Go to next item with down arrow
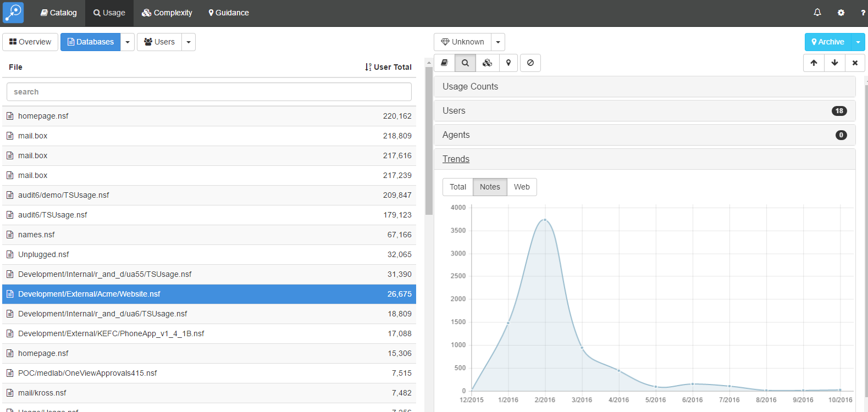This screenshot has height=412, width=868. click(835, 63)
